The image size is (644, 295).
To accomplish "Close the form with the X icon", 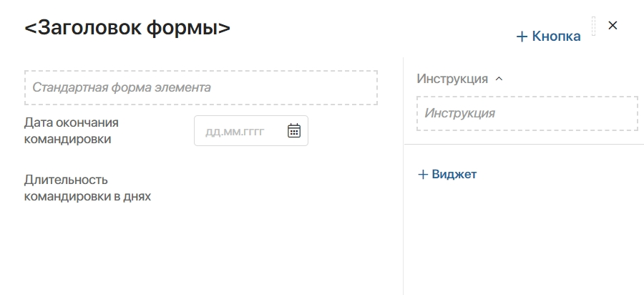I will pos(613,25).
